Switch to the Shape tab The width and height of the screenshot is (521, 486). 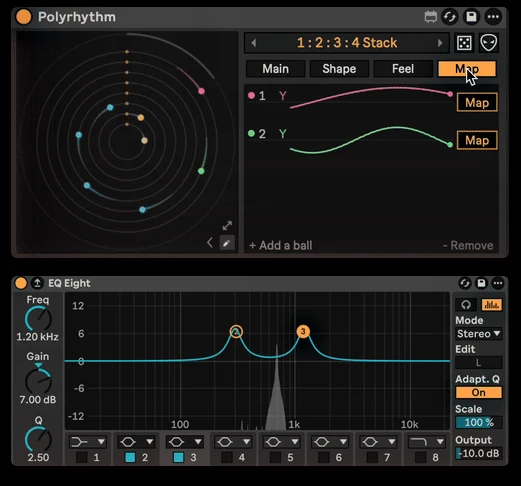click(x=339, y=69)
